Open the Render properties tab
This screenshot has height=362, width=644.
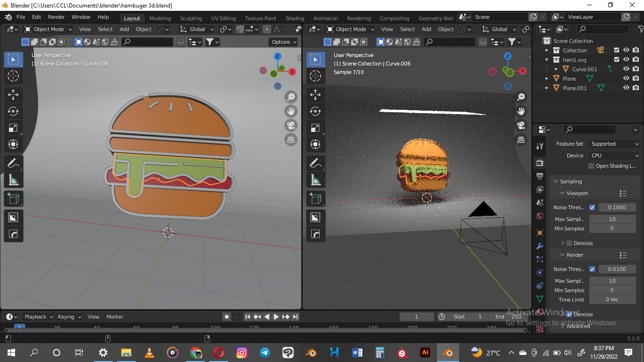[540, 163]
